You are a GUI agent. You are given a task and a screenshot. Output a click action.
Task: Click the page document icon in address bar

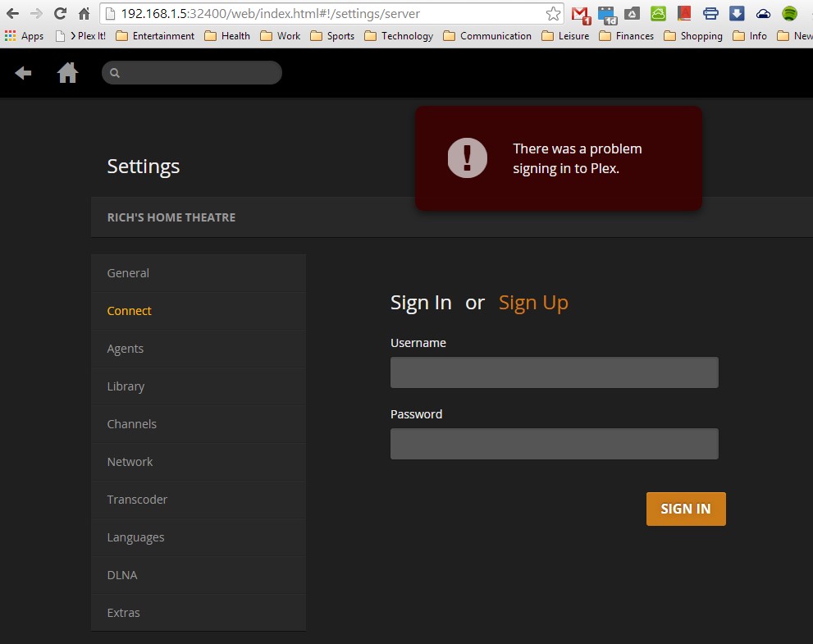pos(110,13)
